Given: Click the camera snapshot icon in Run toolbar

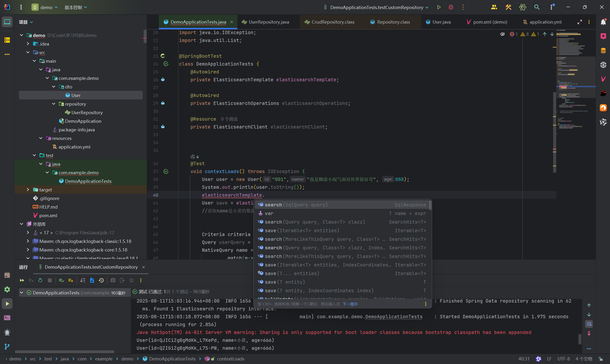Looking at the screenshot, I should tap(113, 280).
